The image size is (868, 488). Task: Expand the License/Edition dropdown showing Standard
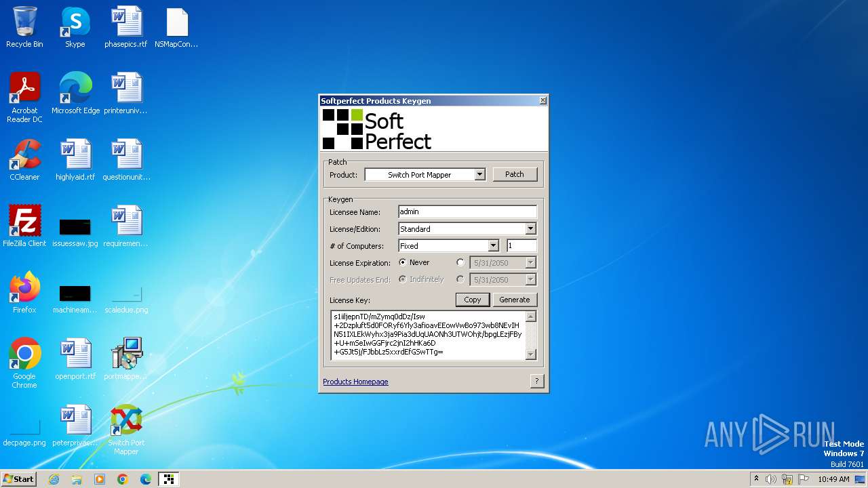point(531,229)
